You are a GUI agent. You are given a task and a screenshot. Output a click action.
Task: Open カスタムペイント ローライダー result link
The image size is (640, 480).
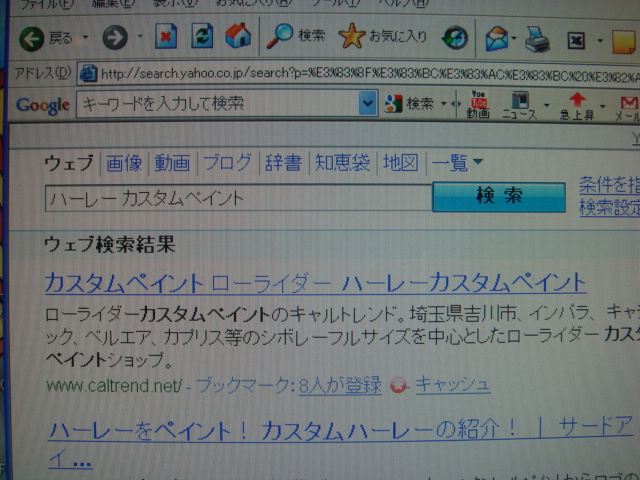coord(315,283)
